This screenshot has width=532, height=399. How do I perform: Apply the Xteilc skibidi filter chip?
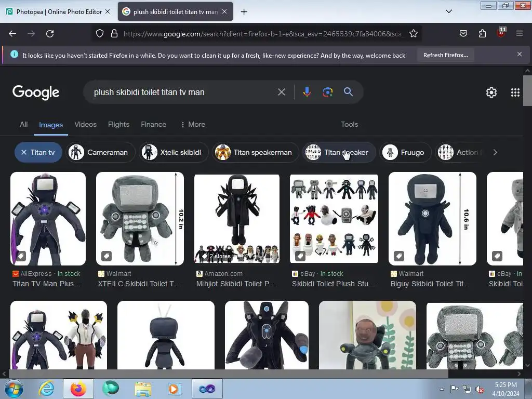click(174, 152)
